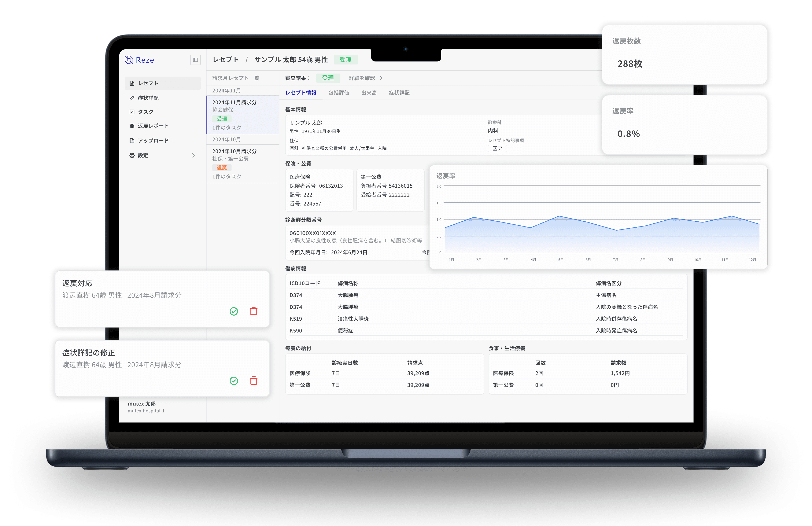Open レセプト in the sidebar
812x526 pixels.
pyautogui.click(x=162, y=83)
